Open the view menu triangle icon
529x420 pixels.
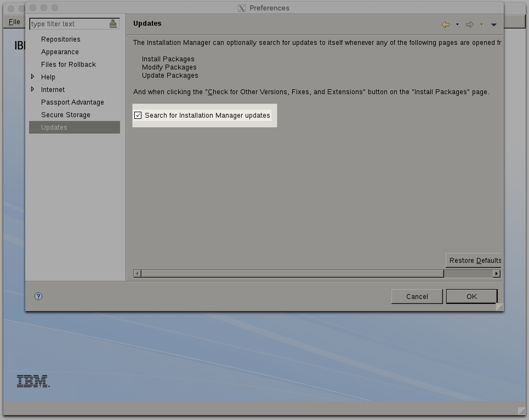pos(494,25)
